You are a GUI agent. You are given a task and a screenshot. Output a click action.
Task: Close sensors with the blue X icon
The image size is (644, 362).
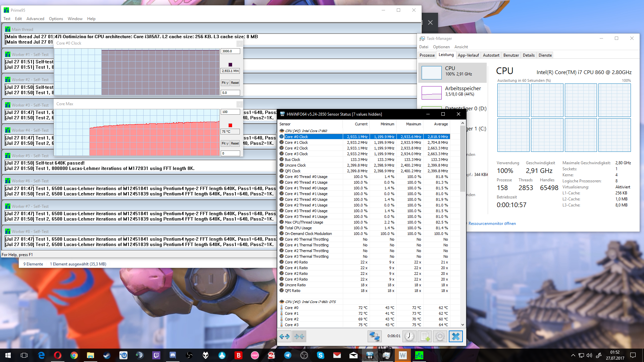[455, 336]
